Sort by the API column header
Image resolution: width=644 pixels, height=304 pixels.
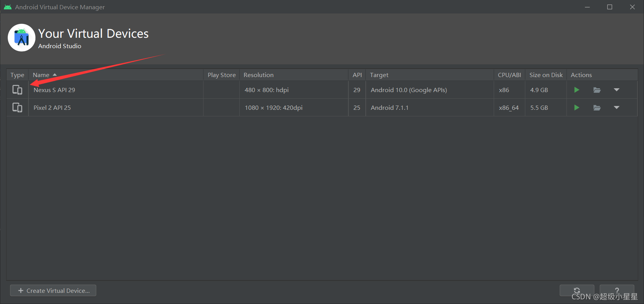357,75
